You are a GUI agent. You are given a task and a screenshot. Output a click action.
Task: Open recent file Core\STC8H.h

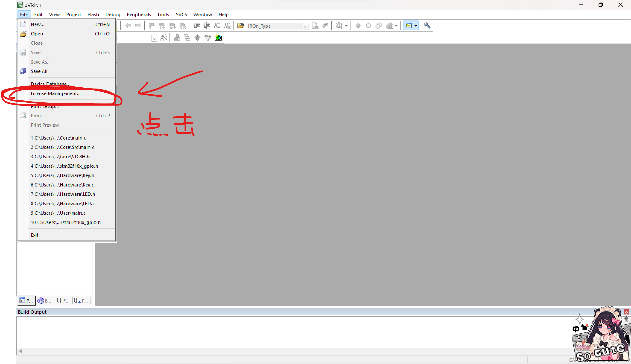[x=60, y=156]
